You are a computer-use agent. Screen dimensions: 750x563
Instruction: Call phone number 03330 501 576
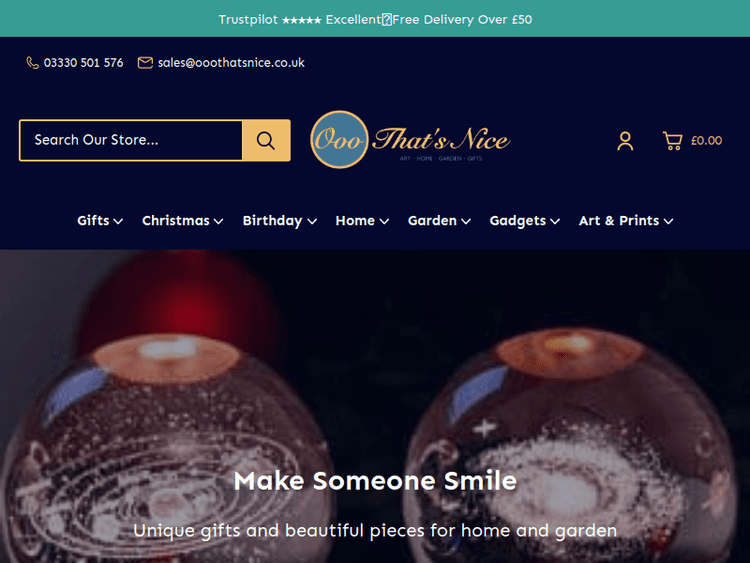83,63
